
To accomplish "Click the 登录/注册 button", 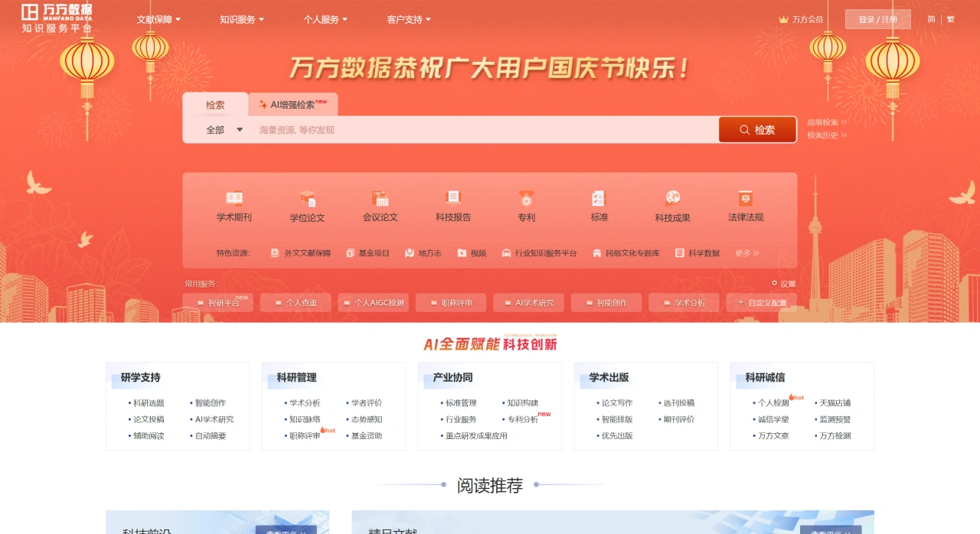I will (877, 18).
